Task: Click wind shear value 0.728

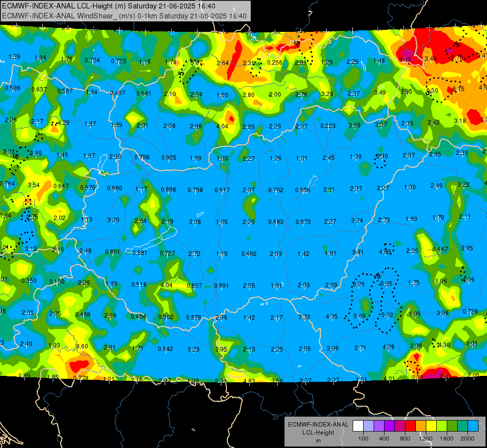Action: (x=470, y=312)
